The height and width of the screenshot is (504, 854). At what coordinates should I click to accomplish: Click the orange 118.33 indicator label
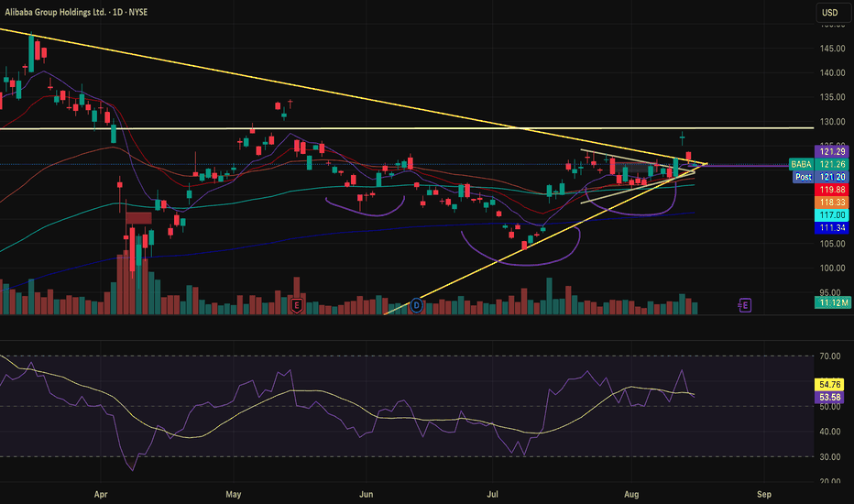tap(832, 203)
